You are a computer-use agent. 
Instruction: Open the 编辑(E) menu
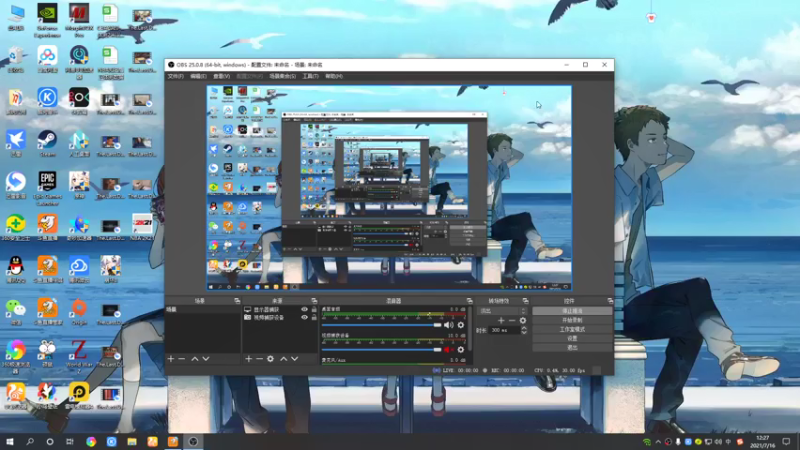[198, 76]
